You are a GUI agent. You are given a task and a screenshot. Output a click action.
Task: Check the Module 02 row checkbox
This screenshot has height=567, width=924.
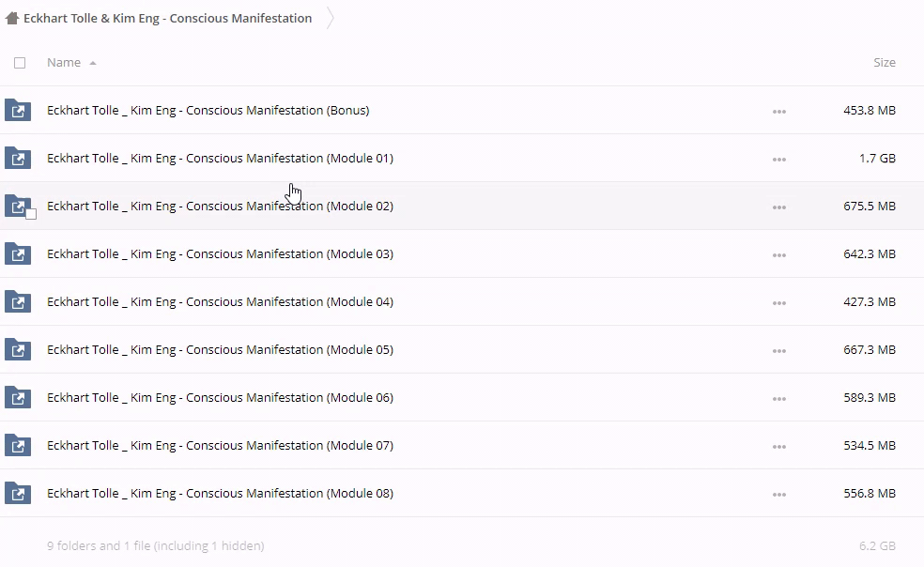coord(31,214)
